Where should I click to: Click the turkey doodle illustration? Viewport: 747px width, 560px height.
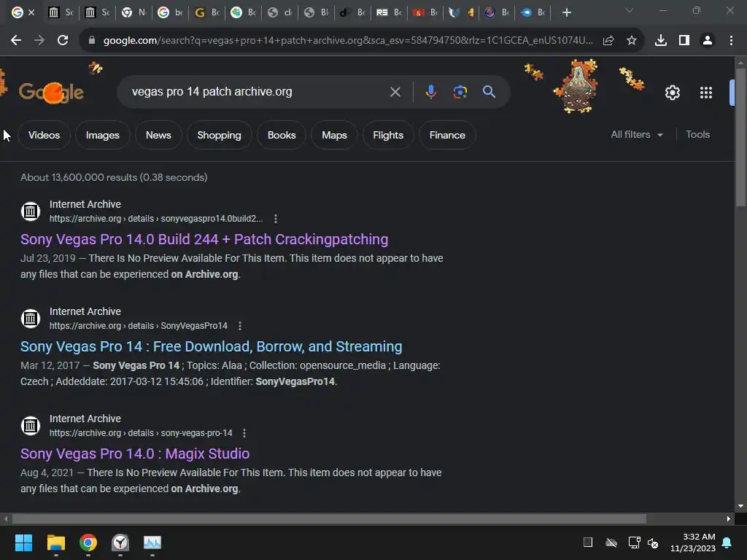coord(577,87)
